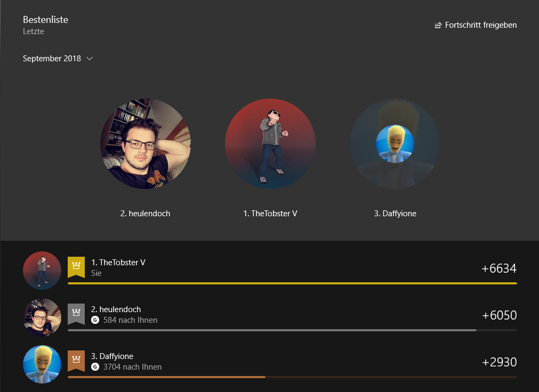The height and width of the screenshot is (392, 539).
Task: Click TheTobster V's avatar in the ranking list
Action: coord(42,271)
